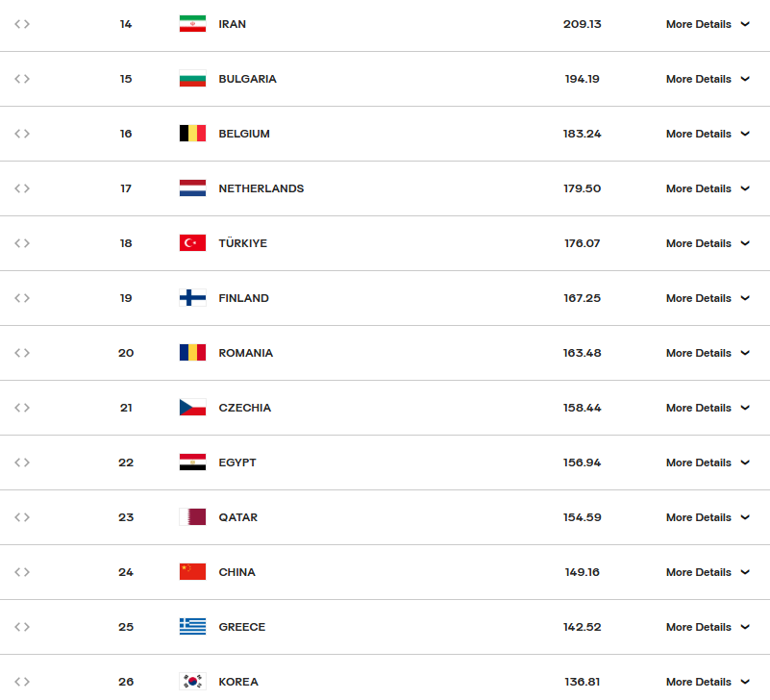Select the Finland flag icon

click(192, 298)
